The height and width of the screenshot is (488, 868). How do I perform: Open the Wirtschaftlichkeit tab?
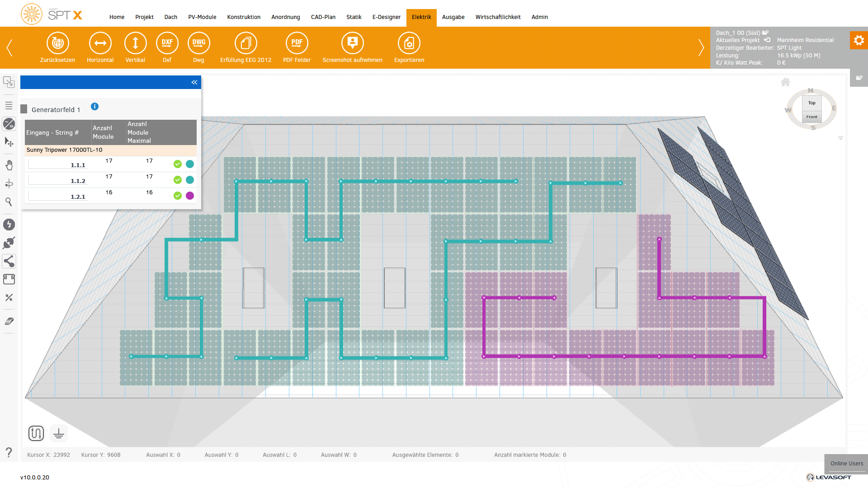[498, 17]
